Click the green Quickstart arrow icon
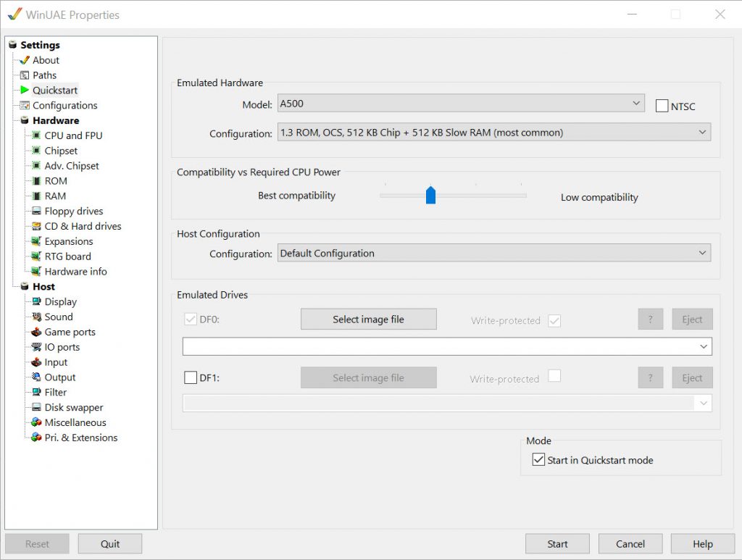Screen dimensions: 742x560 tap(25, 90)
